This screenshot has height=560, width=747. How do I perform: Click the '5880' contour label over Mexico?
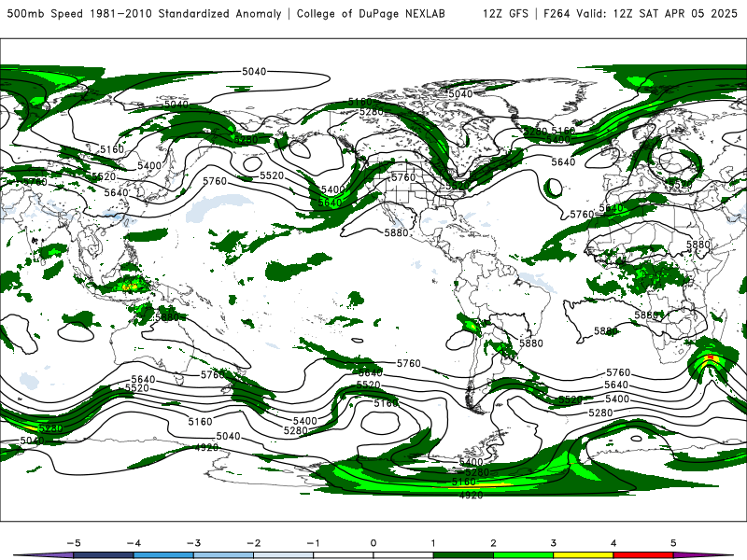point(396,232)
